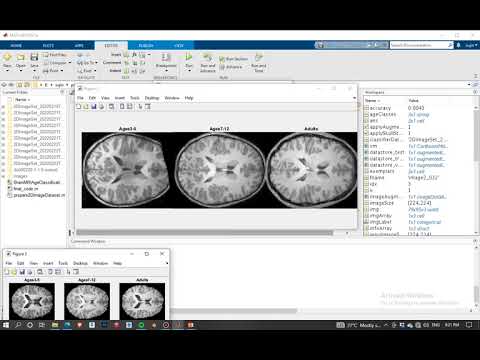
Task: Click the Indent button in the Edit group
Action: (x=115, y=71)
